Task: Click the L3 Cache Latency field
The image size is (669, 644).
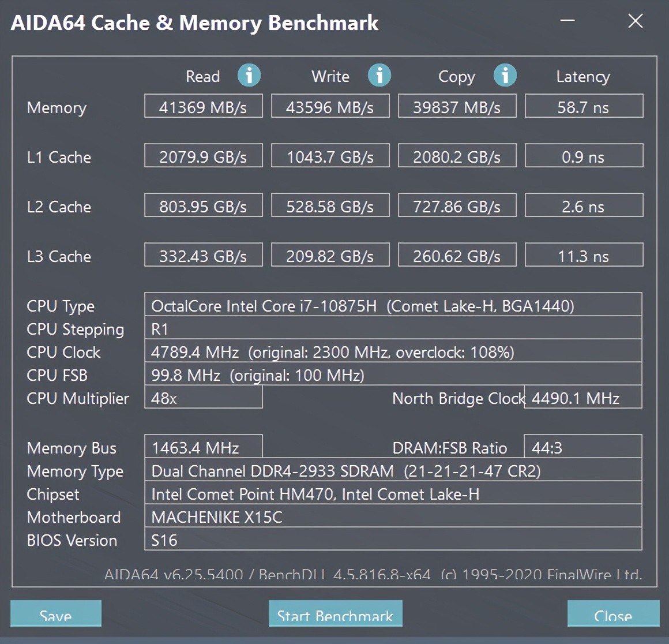Action: point(584,256)
